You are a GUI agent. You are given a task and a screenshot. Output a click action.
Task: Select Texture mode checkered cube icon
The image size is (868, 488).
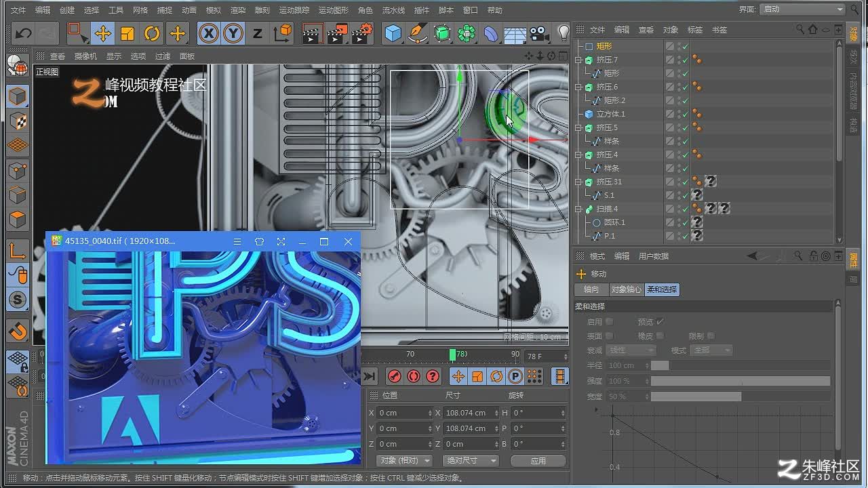17,121
